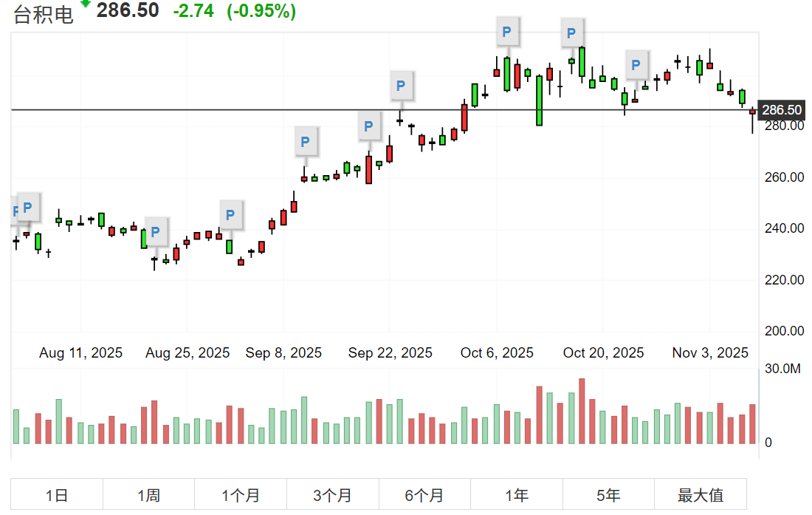
Task: Click the P marker from late October
Action: tap(636, 64)
